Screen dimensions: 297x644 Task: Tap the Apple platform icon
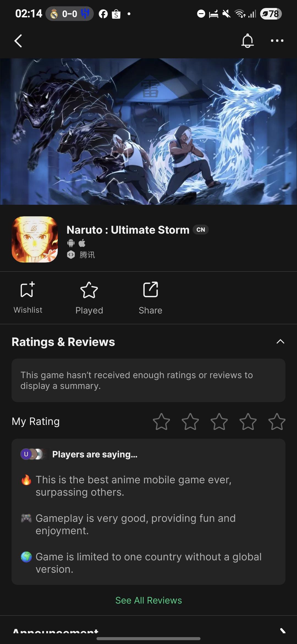pos(82,243)
